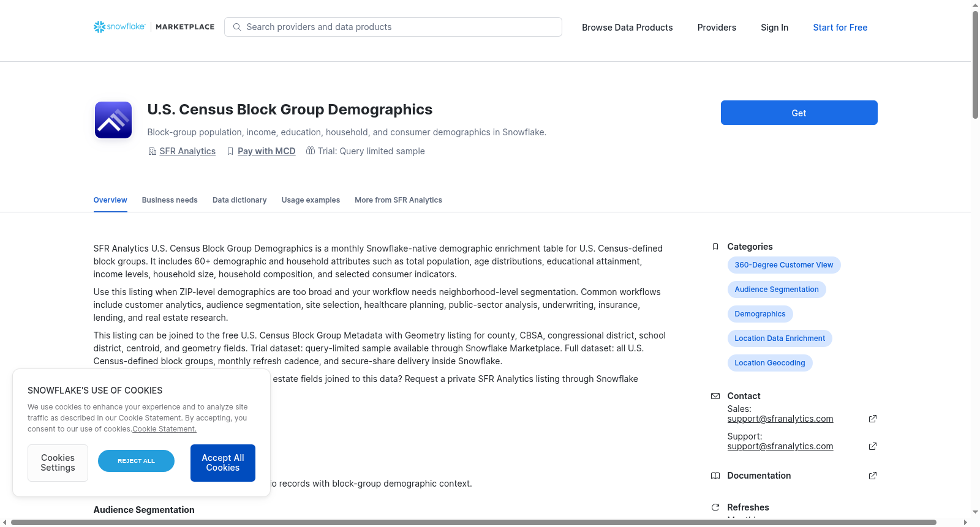This screenshot has height=527, width=980.
Task: Click REJECT ALL cookies button
Action: coord(136,461)
